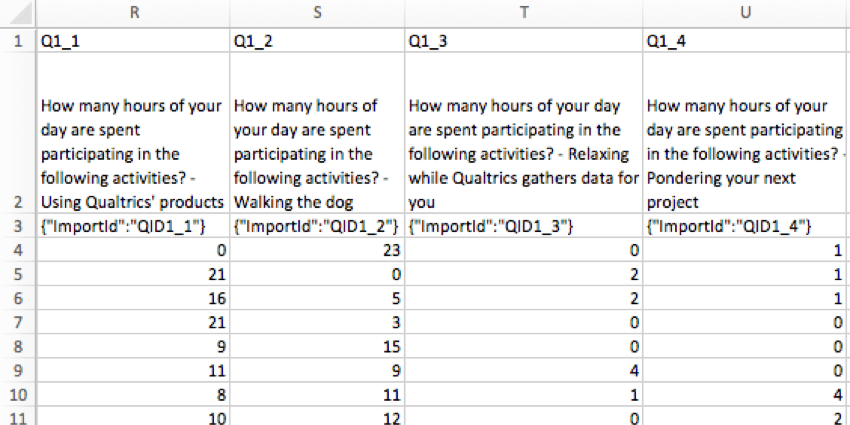Select the cell mentioning Walking the dog
Image resolution: width=850 pixels, height=425 pixels.
(x=317, y=133)
